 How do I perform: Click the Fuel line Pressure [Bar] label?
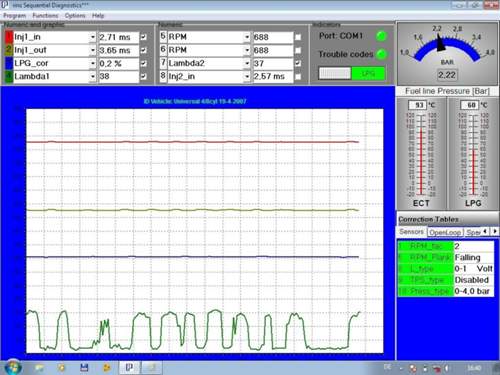click(x=447, y=91)
